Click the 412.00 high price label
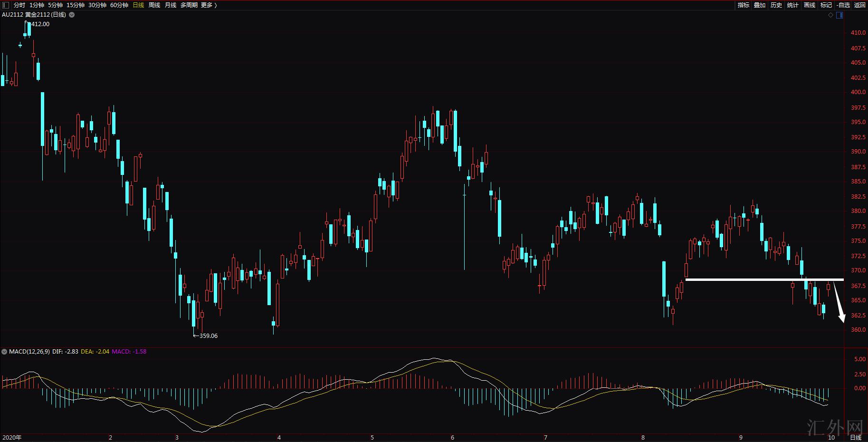Viewport: 868px width, 442px height. [x=40, y=24]
